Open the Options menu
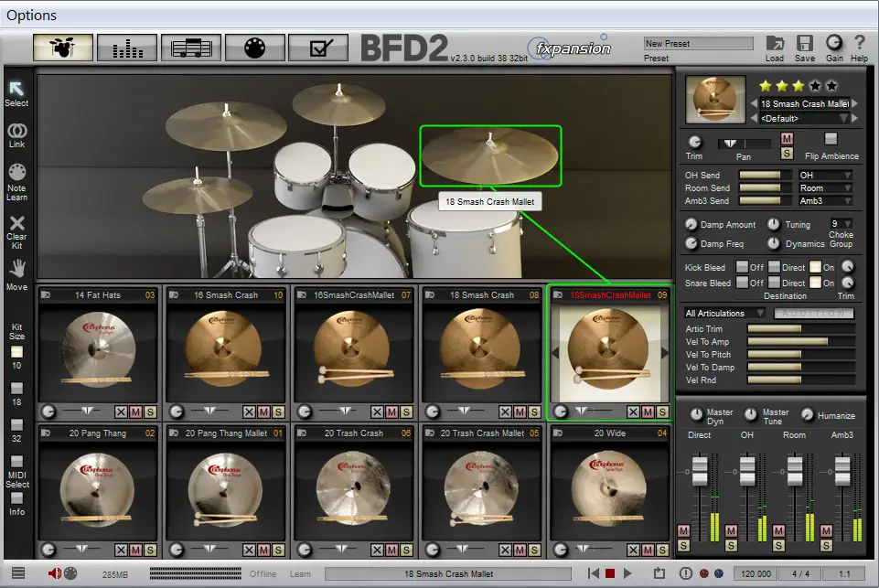This screenshot has width=879, height=588. click(x=31, y=16)
